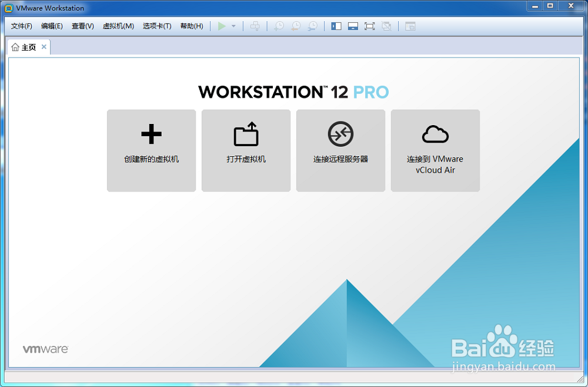Open the 文件(F) menu

[21, 26]
